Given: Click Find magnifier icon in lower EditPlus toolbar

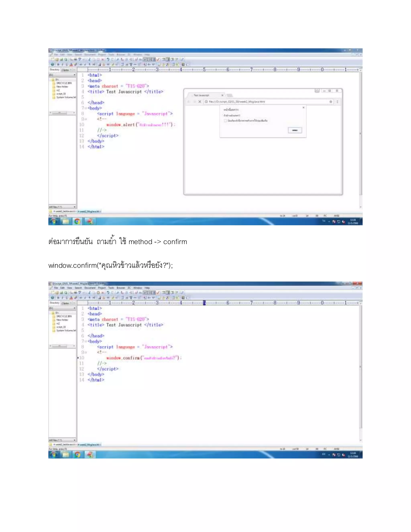Looking at the screenshot, I should point(118,292).
